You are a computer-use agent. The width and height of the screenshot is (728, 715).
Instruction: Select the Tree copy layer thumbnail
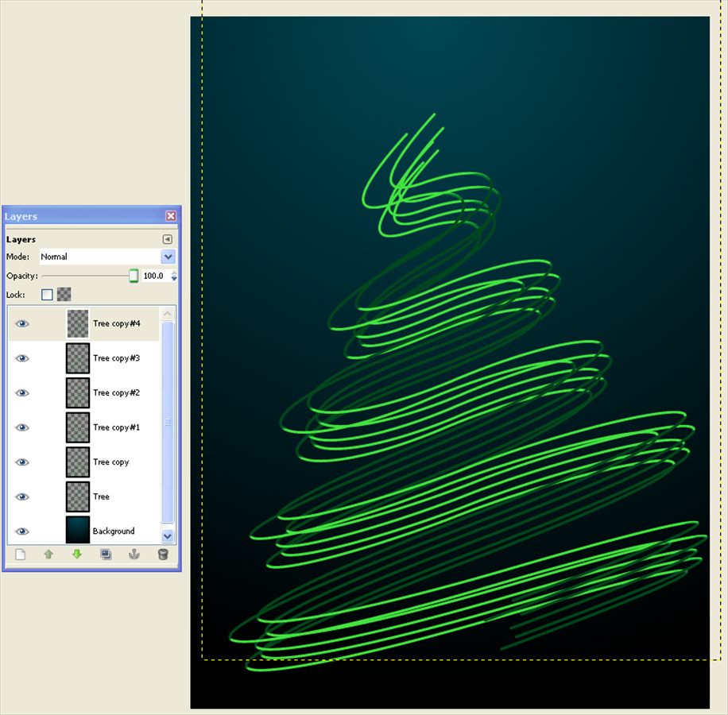point(78,462)
